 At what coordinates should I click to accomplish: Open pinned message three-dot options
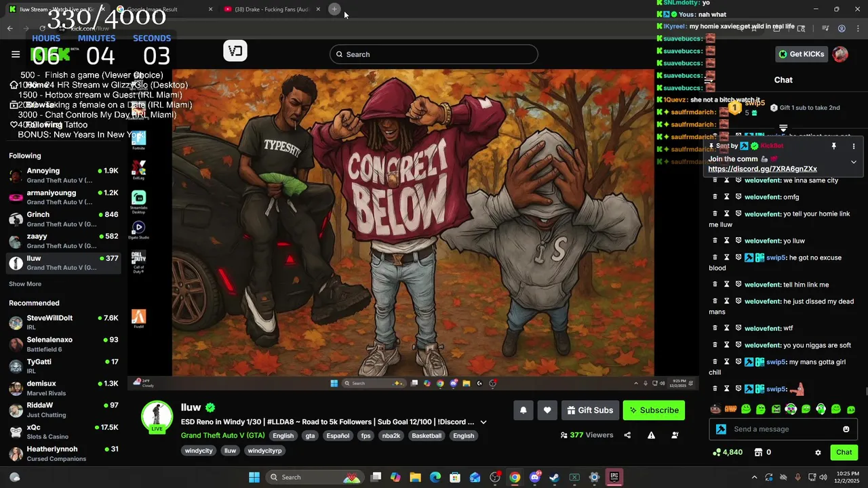coord(854,146)
